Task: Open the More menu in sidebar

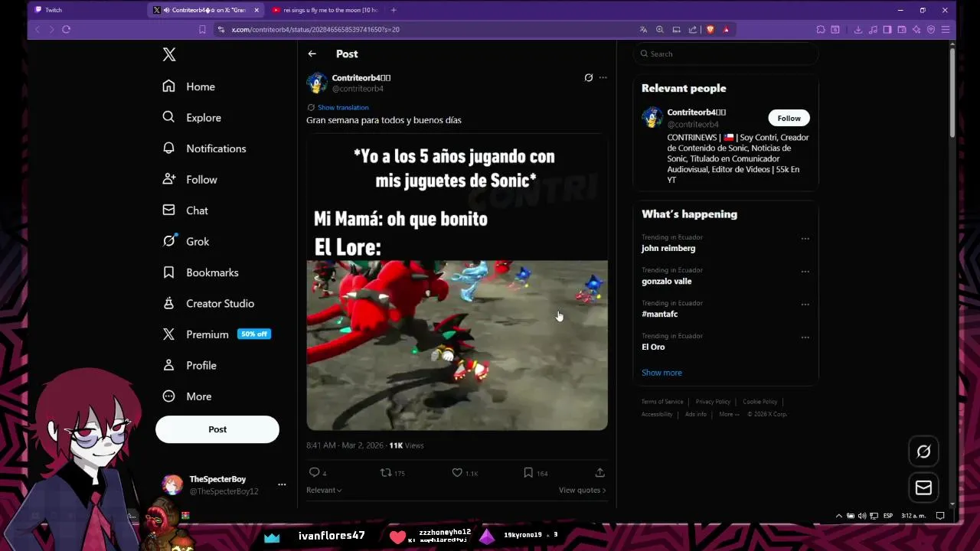Action: click(x=188, y=396)
